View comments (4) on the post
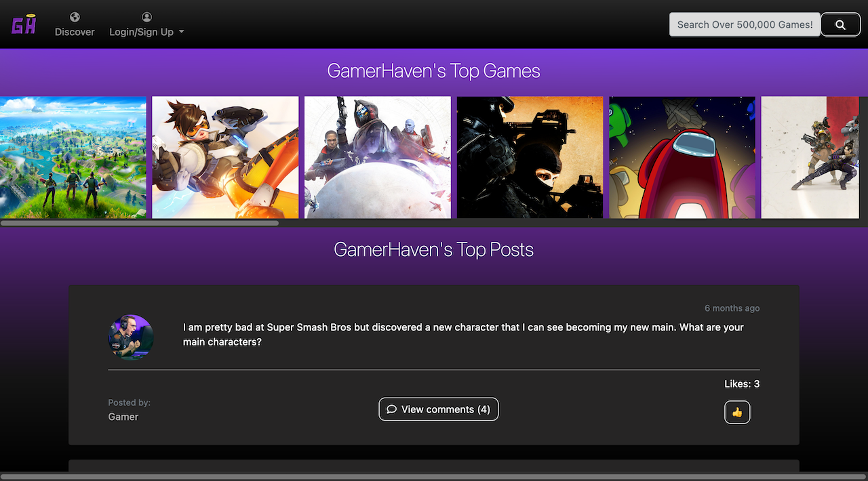This screenshot has height=481, width=868. [438, 409]
